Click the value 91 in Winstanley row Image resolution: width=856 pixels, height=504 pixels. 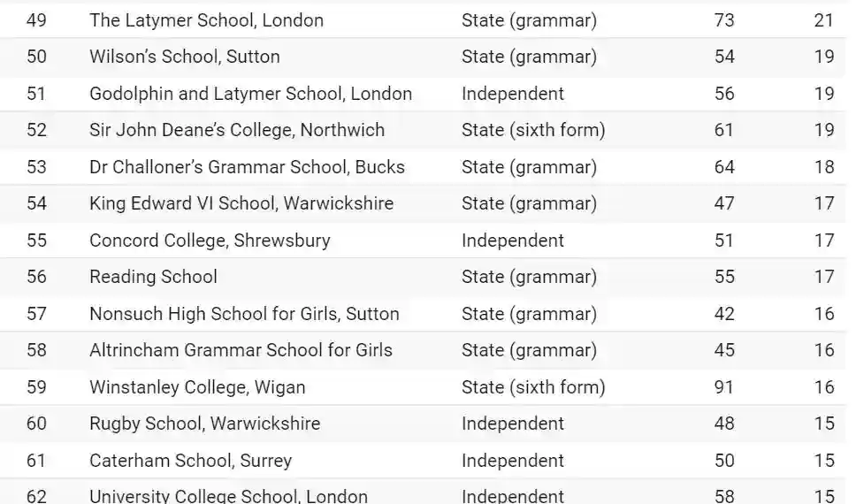tap(724, 387)
